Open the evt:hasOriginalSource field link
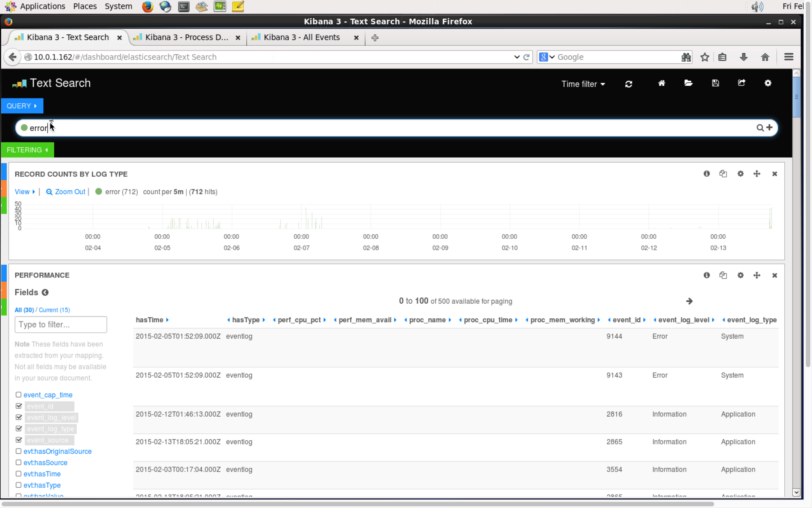Screen dimensions: 812x508 pyautogui.click(x=58, y=451)
